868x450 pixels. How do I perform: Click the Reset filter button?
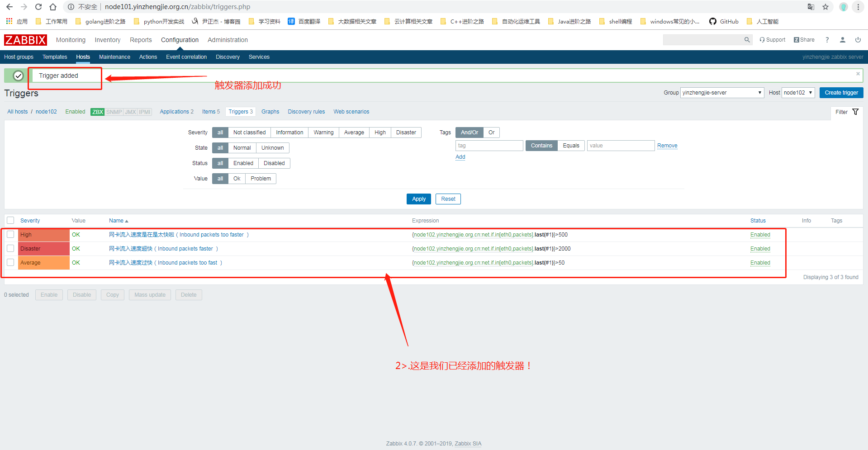pyautogui.click(x=448, y=199)
